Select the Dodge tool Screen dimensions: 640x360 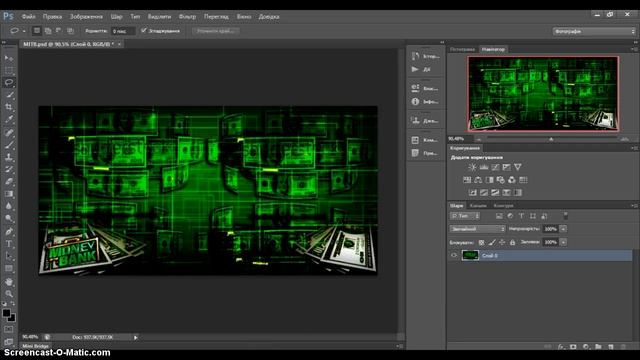click(9, 218)
